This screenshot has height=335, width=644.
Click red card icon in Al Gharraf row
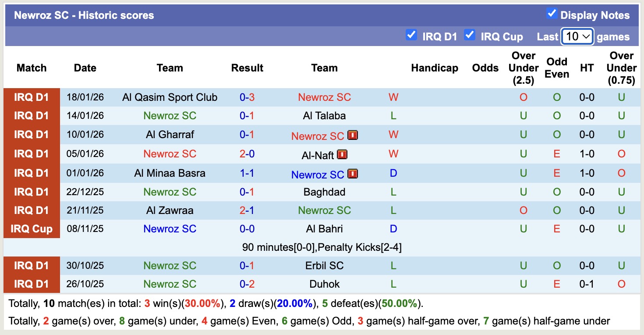coord(353,135)
